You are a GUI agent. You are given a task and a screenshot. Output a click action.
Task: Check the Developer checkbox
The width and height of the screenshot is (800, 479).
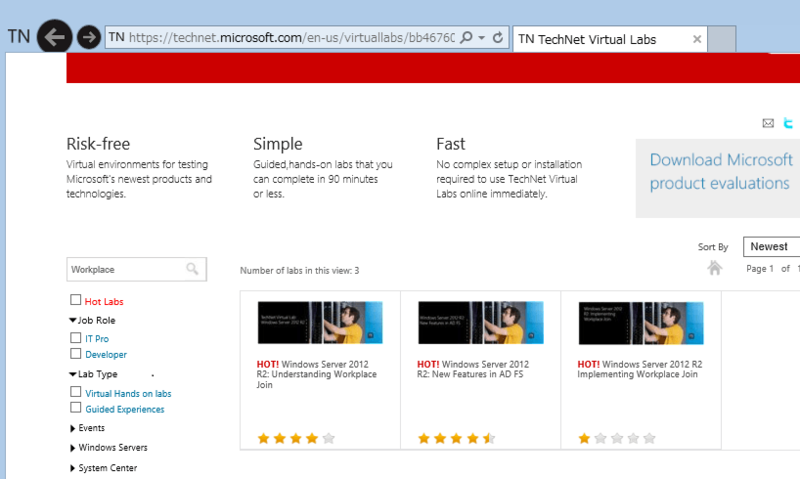click(x=76, y=353)
